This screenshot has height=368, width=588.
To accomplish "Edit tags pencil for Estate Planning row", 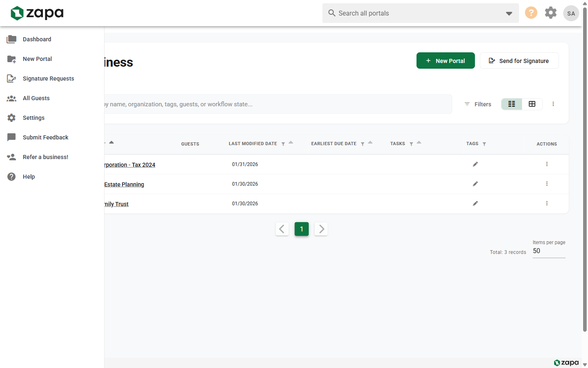I will [475, 184].
